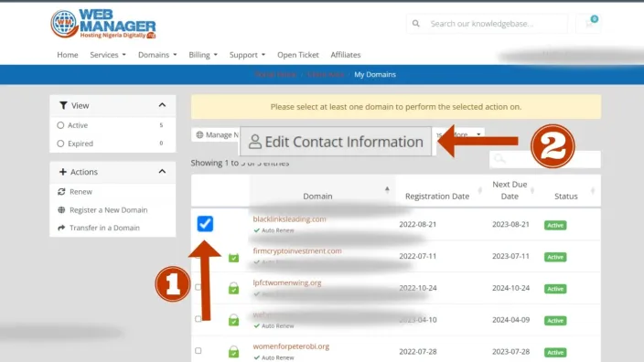Click Renew in Actions panel
Screen dimensions: 644x362
(x=80, y=192)
